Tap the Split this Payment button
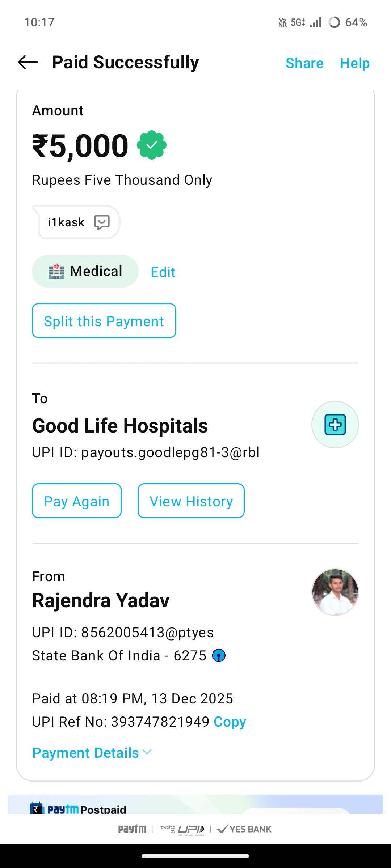 (x=104, y=321)
